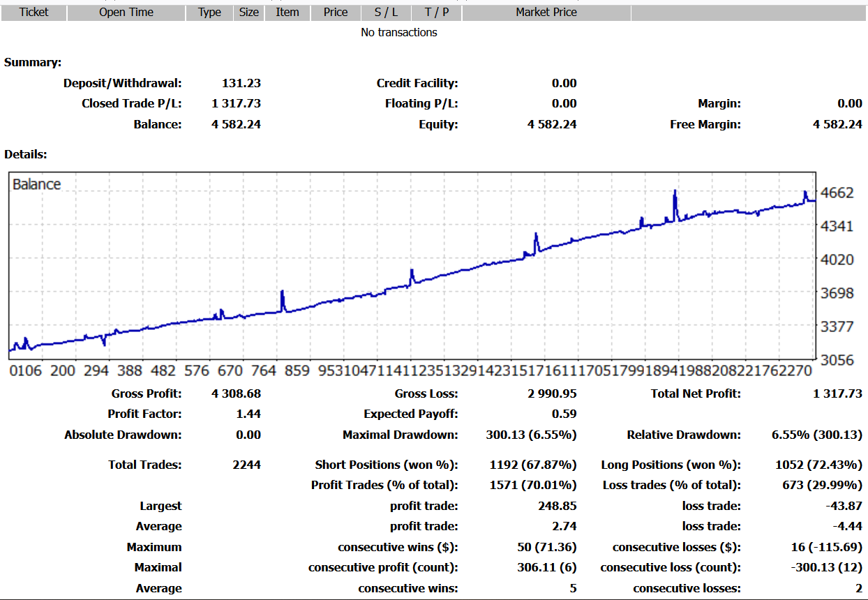The image size is (868, 600).
Task: Click the Summary: heading
Action: (x=33, y=63)
